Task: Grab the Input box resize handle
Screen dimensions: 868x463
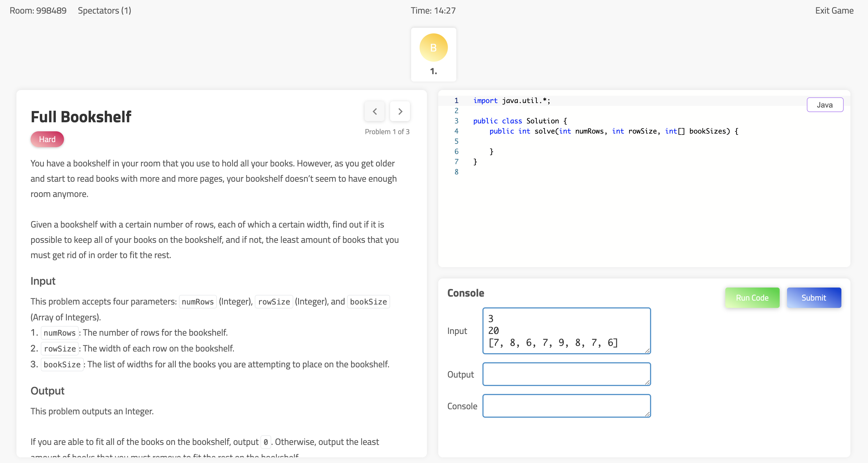Action: (647, 351)
